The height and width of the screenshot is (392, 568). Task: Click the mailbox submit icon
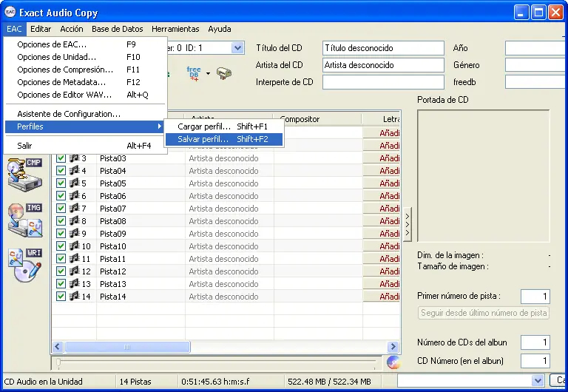point(224,73)
